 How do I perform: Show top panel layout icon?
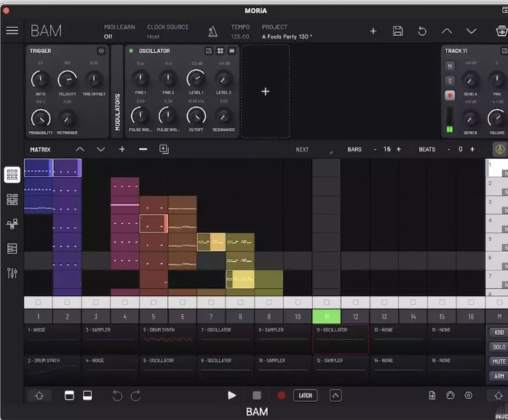pyautogui.click(x=69, y=396)
